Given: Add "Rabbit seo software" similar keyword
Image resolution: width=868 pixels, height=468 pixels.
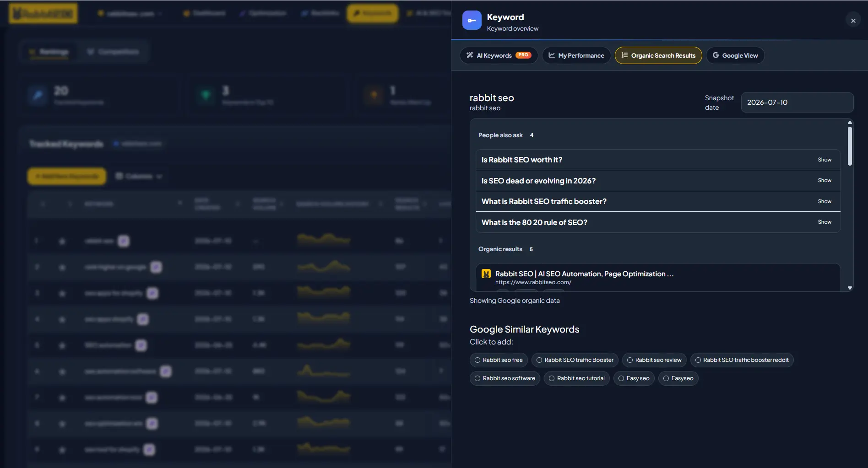Looking at the screenshot, I should [505, 378].
